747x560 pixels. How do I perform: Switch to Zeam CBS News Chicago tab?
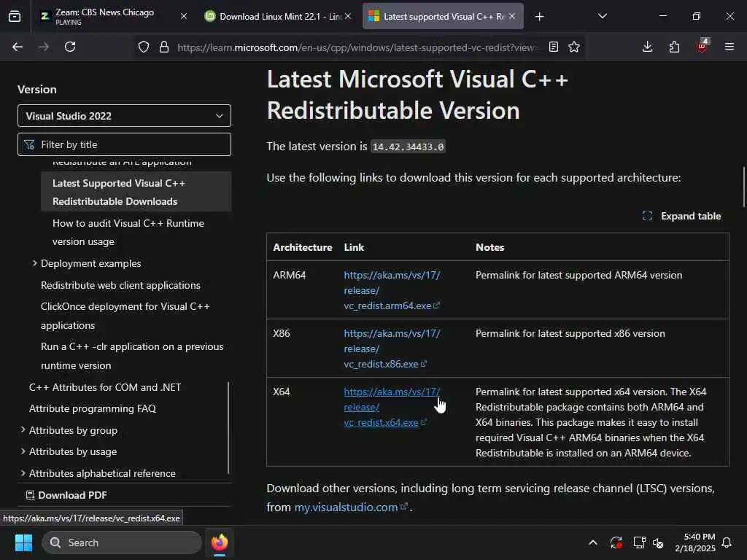pos(104,16)
